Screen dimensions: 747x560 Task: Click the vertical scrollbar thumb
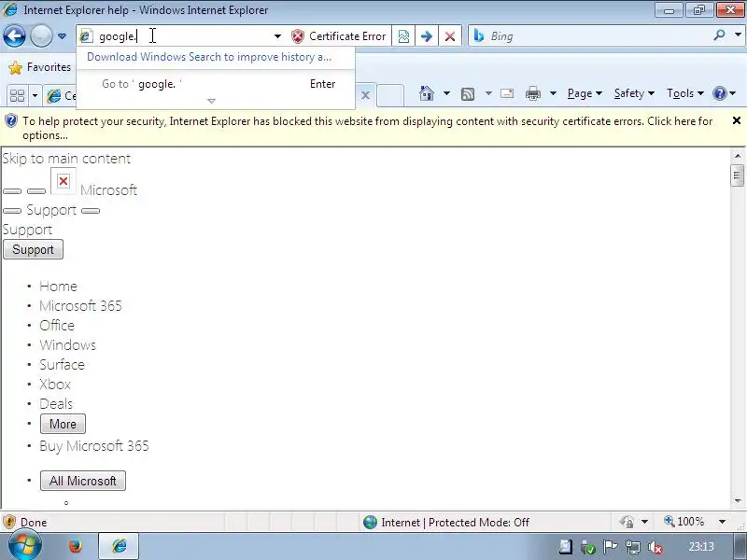point(738,175)
